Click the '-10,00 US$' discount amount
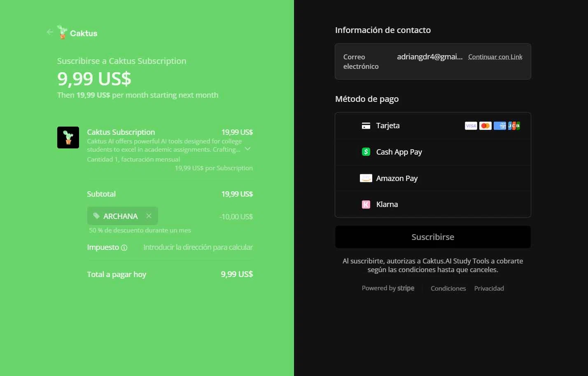This screenshot has height=376, width=588. pos(236,216)
